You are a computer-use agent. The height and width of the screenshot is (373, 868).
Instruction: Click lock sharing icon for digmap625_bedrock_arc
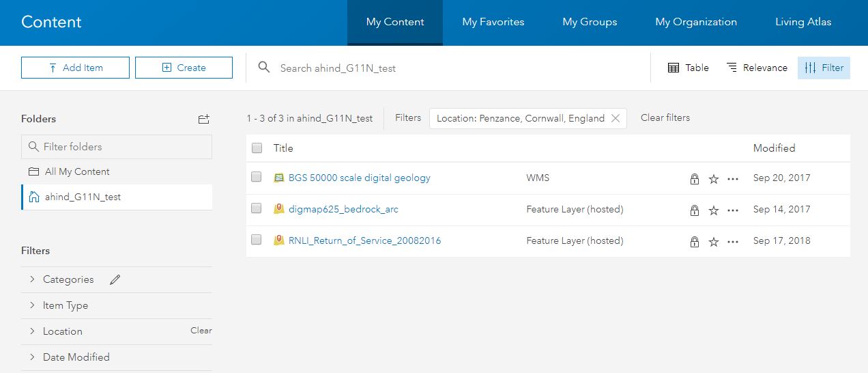click(695, 210)
